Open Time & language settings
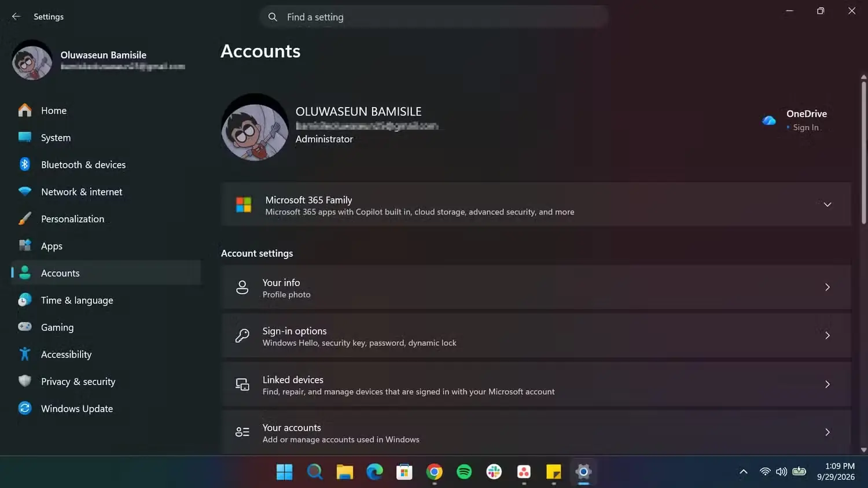The height and width of the screenshot is (488, 868). (106, 300)
